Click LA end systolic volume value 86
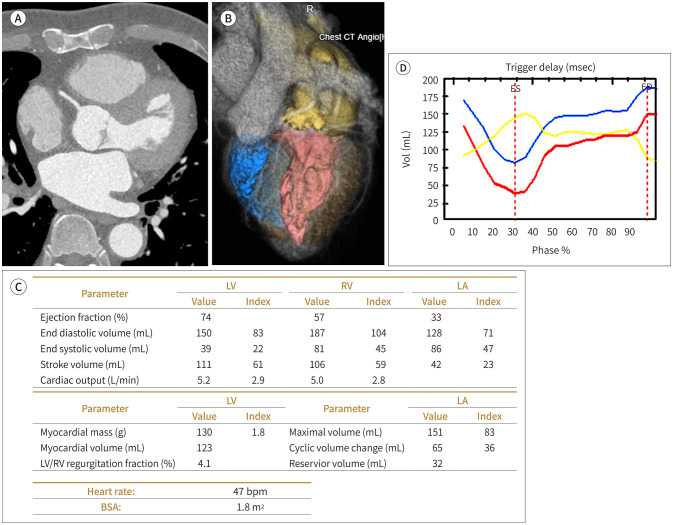673x525 pixels. 436,349
